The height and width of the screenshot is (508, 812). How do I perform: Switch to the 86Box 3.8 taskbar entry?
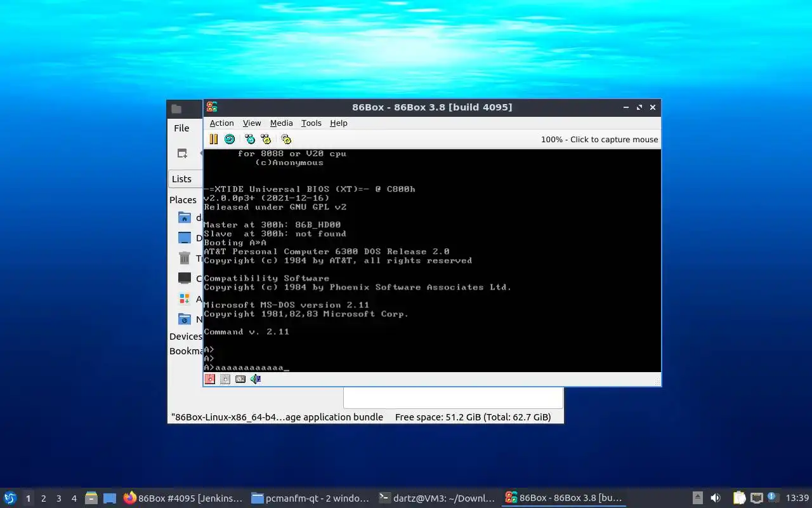[564, 498]
